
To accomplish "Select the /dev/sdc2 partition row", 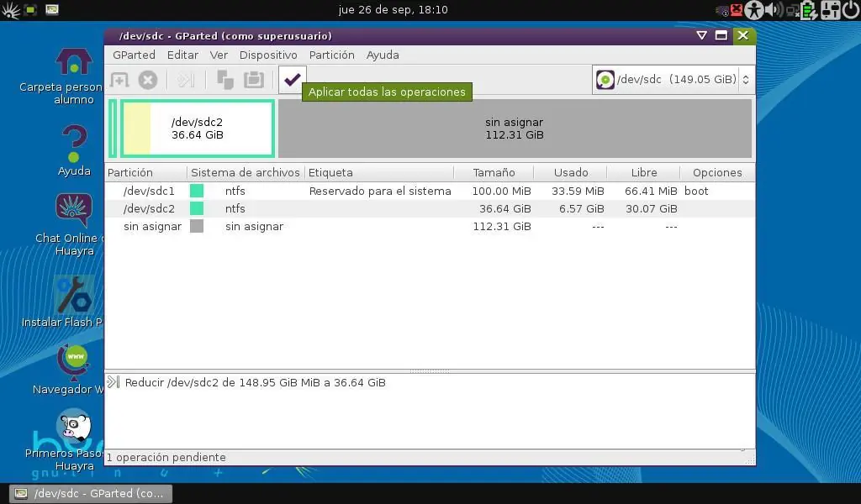I will 430,208.
